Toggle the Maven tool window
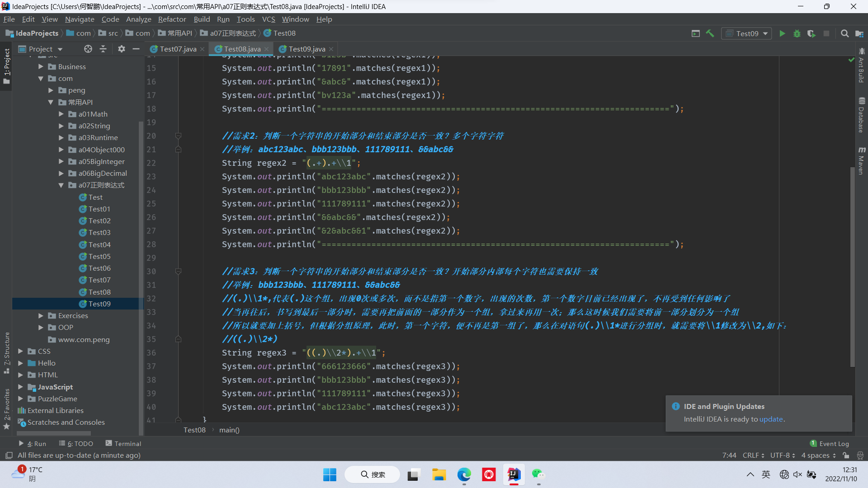Image resolution: width=868 pixels, height=488 pixels. click(862, 160)
